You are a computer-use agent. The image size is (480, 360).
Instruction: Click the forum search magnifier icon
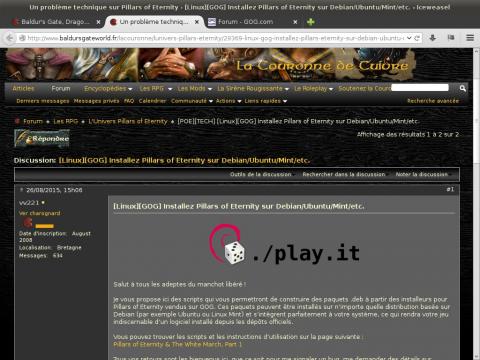pos(462,88)
